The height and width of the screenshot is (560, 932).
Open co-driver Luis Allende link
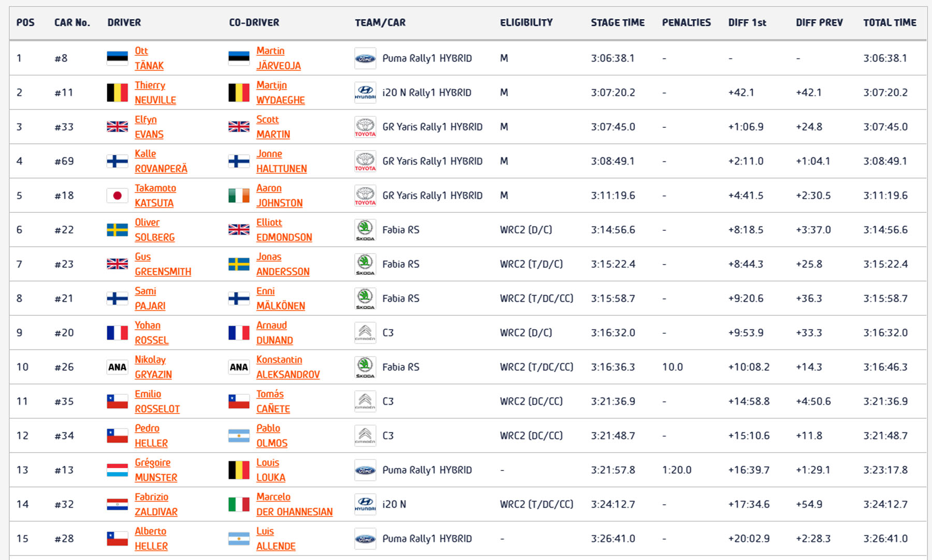point(276,538)
